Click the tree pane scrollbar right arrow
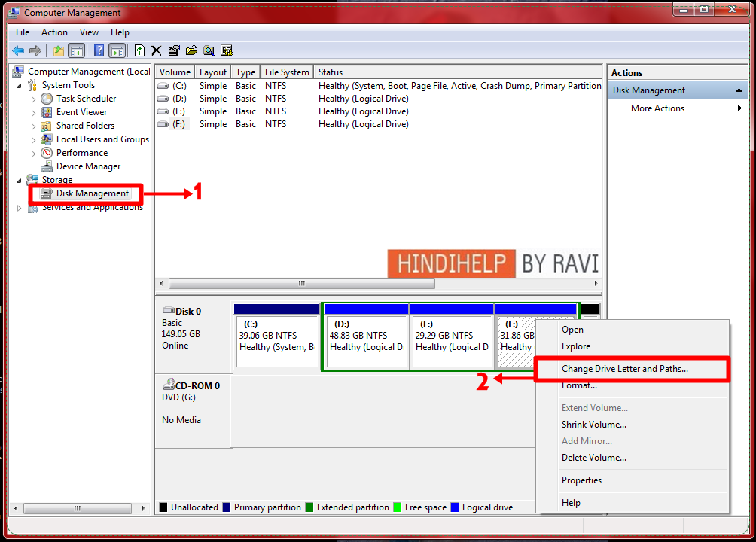 pos(143,508)
